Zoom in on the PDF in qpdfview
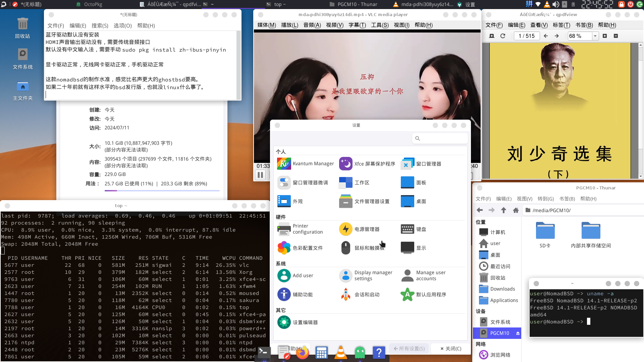This screenshot has width=644, height=362. (x=605, y=36)
